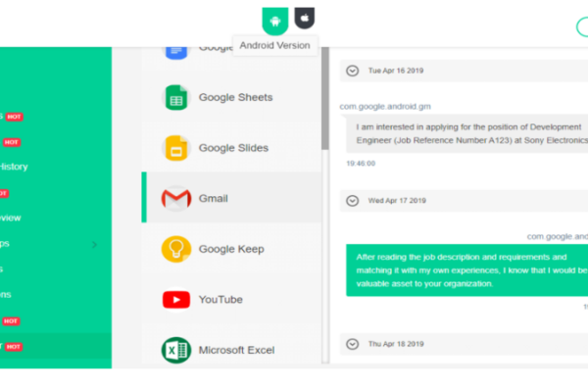The image size is (588, 392).
Task: Select Google Slides in app list
Action: (x=231, y=148)
